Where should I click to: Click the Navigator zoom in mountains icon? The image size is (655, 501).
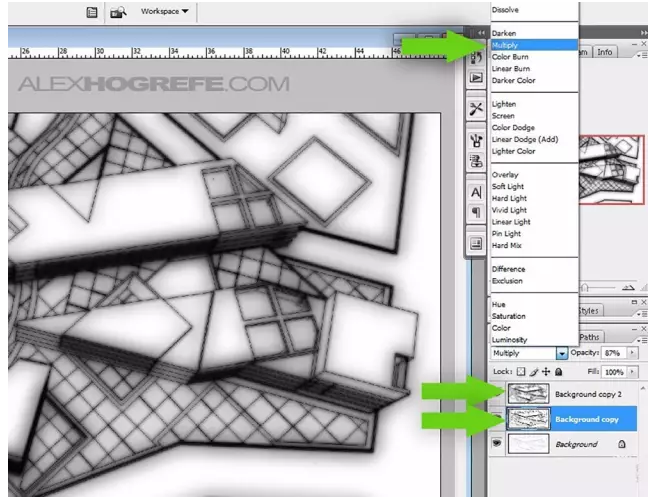point(628,287)
